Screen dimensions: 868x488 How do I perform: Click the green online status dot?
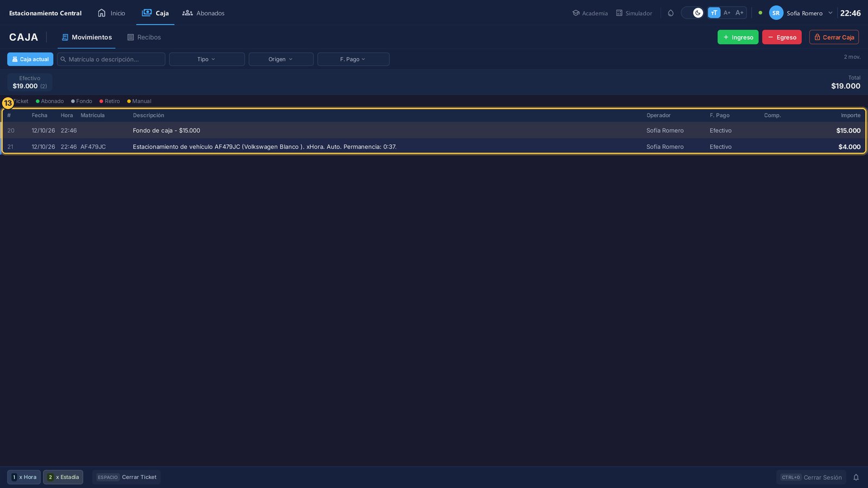click(760, 13)
